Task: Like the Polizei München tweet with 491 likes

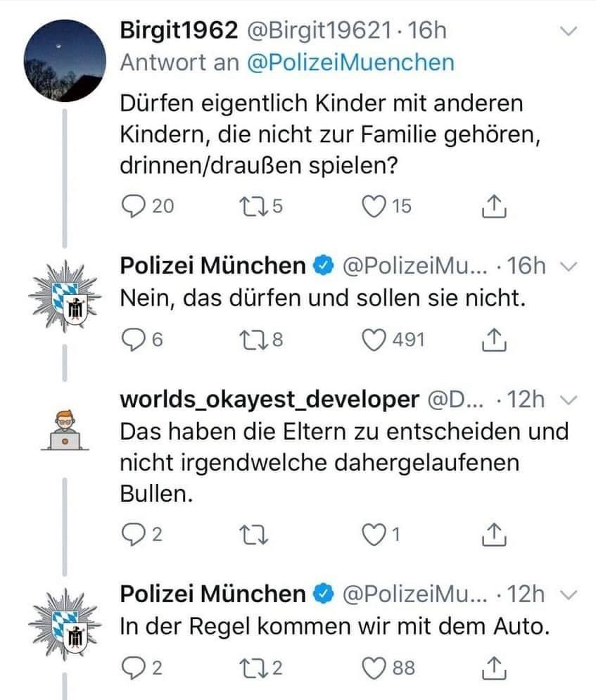Action: tap(373, 340)
